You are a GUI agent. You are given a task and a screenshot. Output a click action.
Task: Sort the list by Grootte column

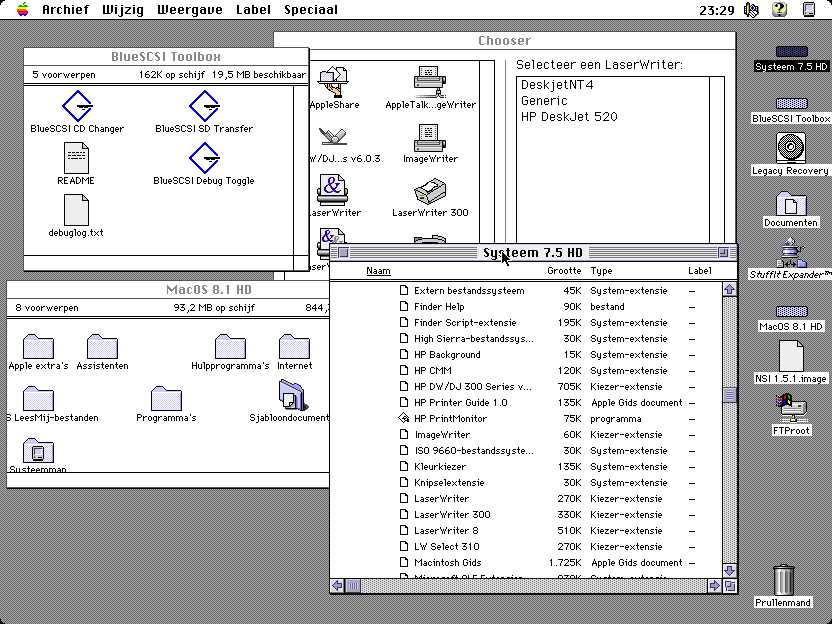point(564,271)
